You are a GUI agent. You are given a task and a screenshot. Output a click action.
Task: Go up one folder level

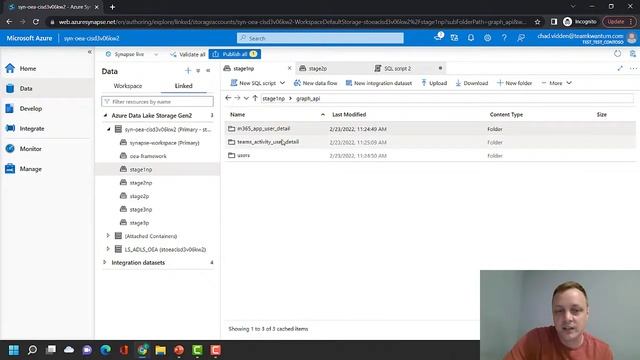(x=255, y=98)
